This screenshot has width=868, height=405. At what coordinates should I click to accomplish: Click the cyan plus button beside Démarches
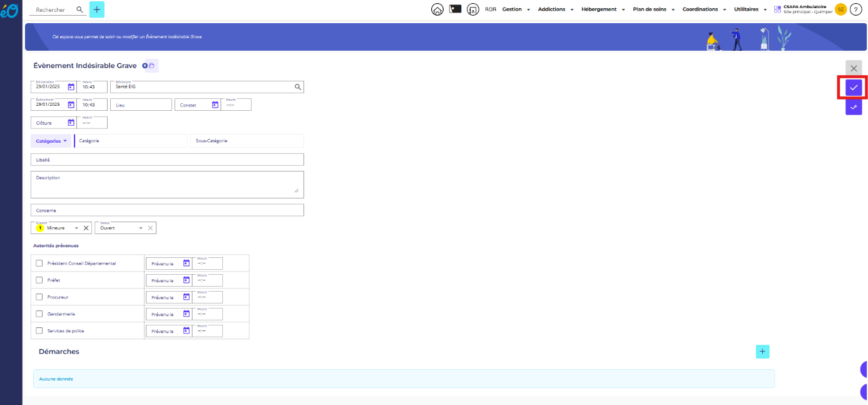(x=762, y=352)
